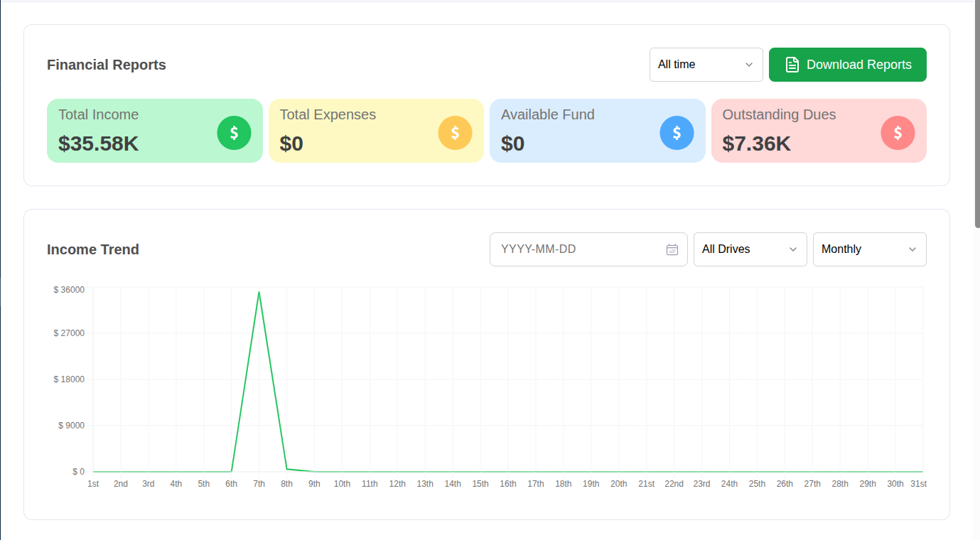
Task: Click the Income Trend heading
Action: coord(93,249)
